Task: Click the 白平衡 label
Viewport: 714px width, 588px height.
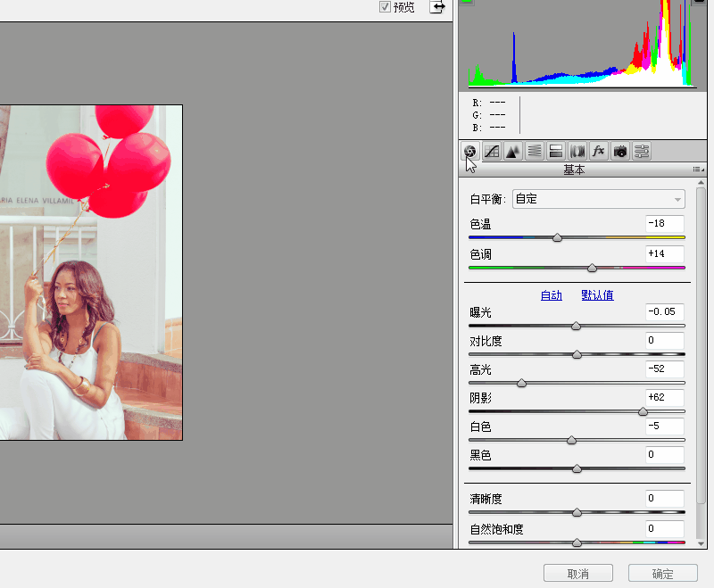Action: click(487, 199)
